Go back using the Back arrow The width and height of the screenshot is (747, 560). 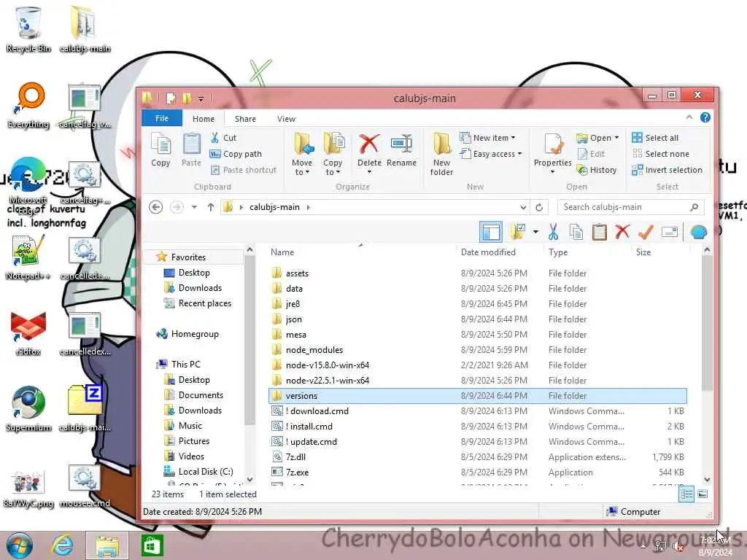click(156, 207)
